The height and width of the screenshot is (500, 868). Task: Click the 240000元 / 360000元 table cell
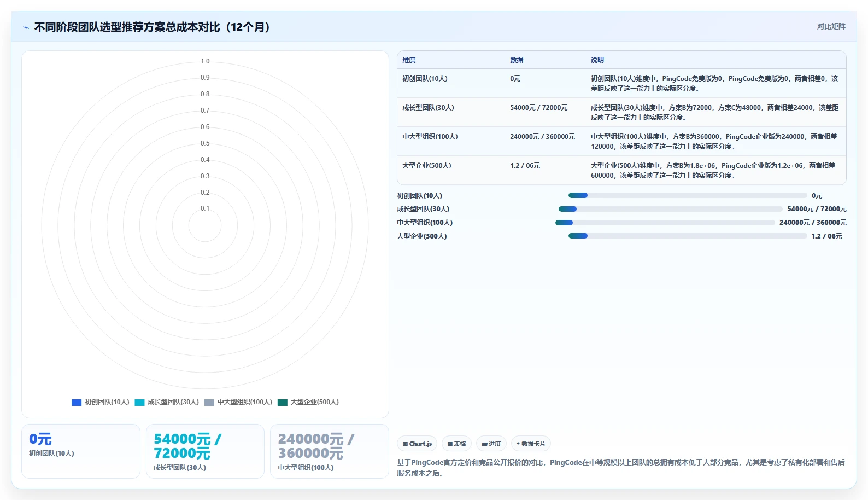(543, 137)
